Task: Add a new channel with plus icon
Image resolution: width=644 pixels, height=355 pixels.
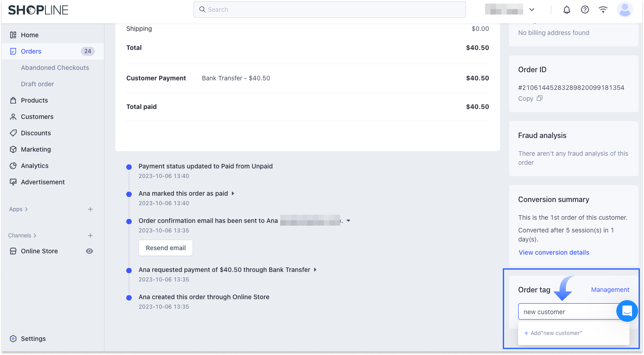Action: (90, 236)
